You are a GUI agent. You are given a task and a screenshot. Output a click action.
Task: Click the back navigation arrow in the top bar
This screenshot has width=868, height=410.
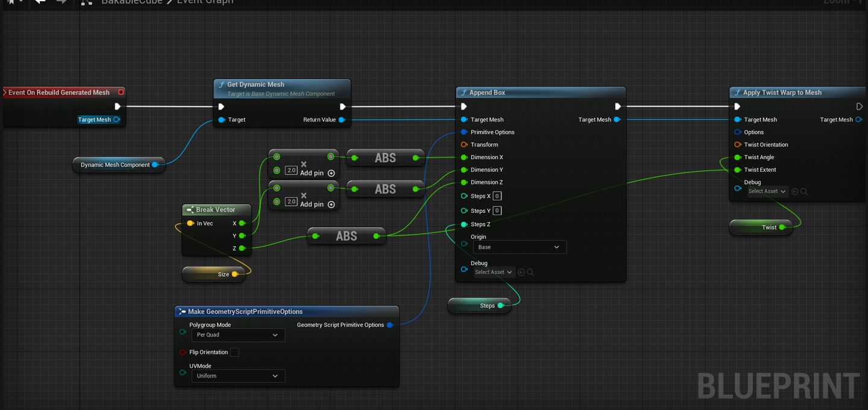click(x=40, y=2)
